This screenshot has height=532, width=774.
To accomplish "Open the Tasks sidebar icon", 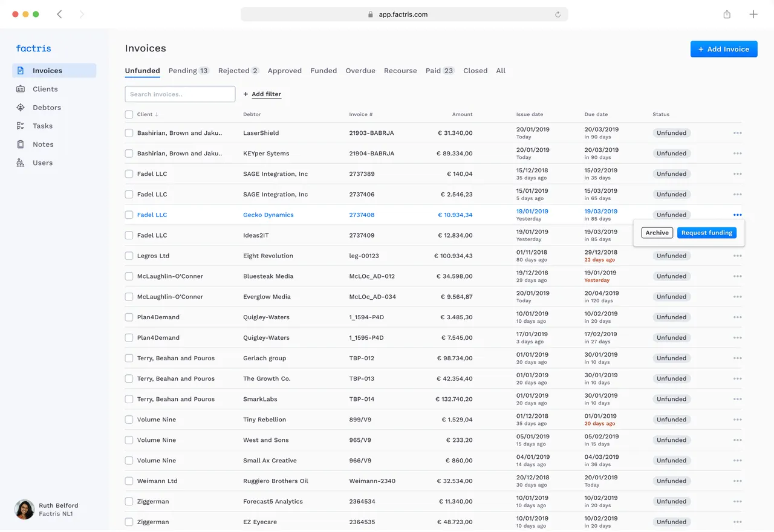I will pos(21,126).
